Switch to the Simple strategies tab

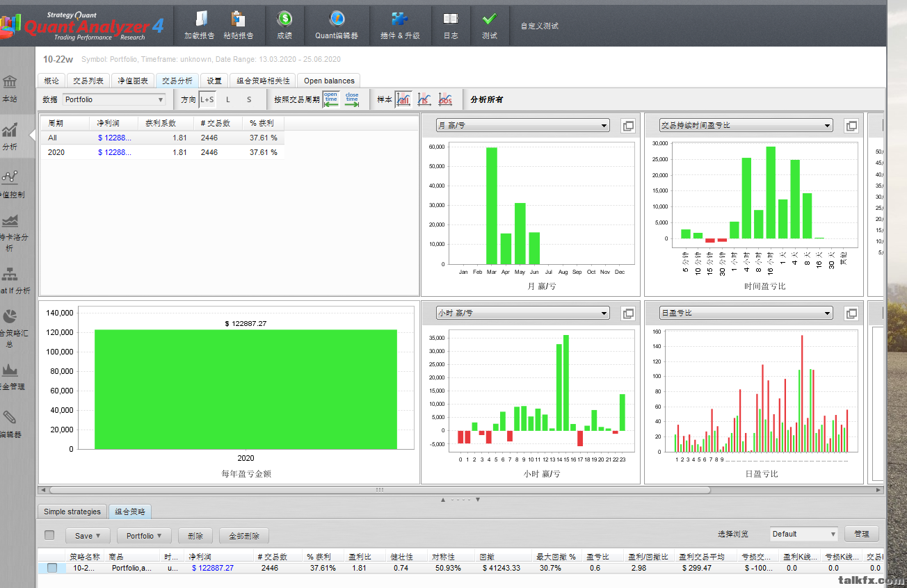72,512
